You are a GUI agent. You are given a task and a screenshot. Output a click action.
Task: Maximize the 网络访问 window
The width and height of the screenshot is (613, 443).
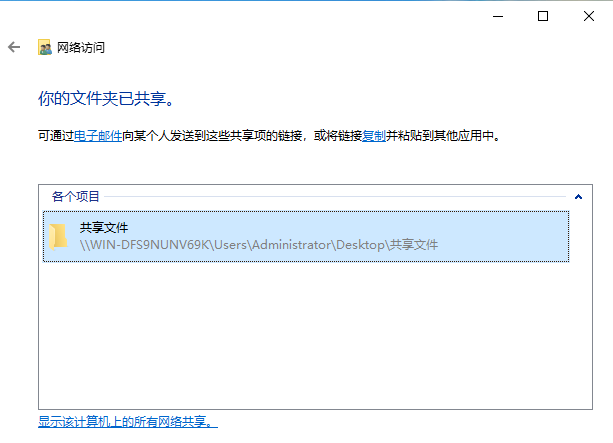coord(543,16)
